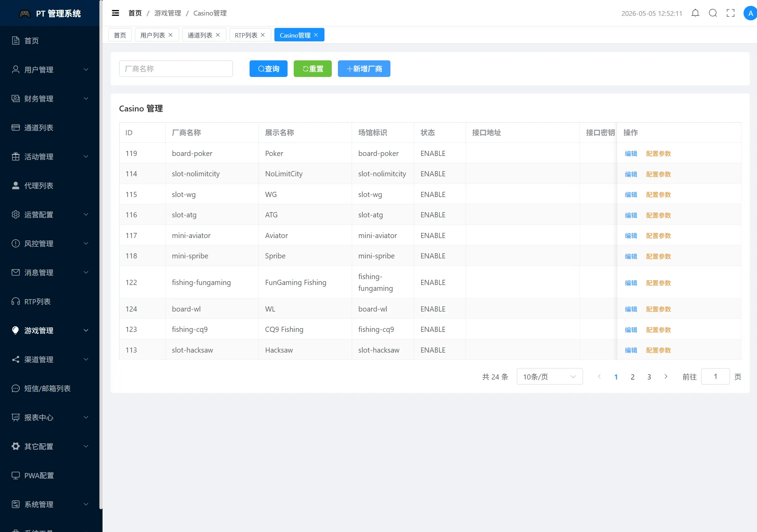This screenshot has height=532, width=757.
Task: Click the 前往 page number input
Action: point(715,376)
